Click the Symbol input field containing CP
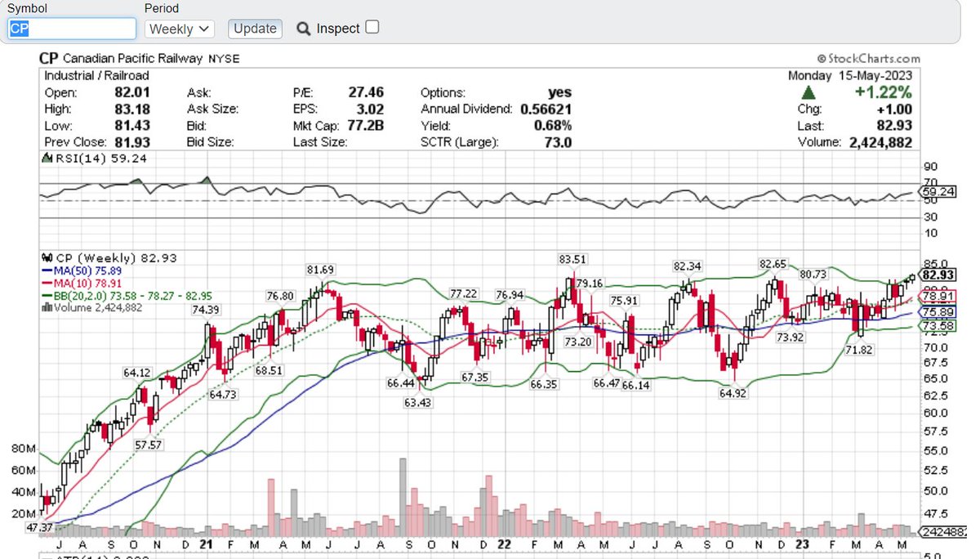This screenshot has height=559, width=980. pyautogui.click(x=72, y=28)
